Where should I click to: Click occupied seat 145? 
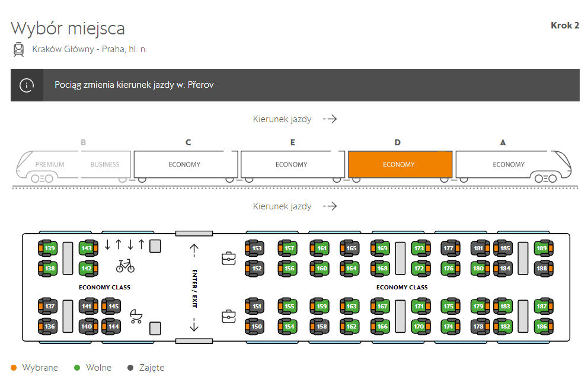111,306
